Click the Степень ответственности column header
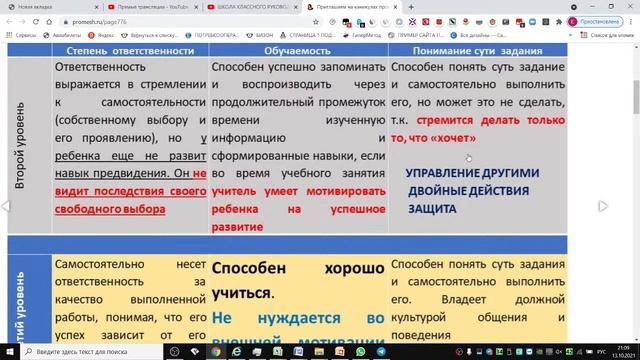The height and width of the screenshot is (360, 640). pyautogui.click(x=130, y=51)
